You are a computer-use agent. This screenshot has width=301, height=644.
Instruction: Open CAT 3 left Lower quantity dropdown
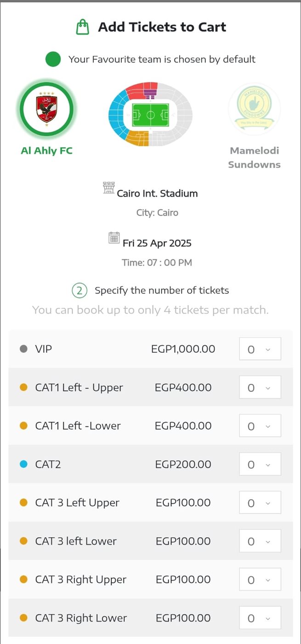pyautogui.click(x=260, y=541)
